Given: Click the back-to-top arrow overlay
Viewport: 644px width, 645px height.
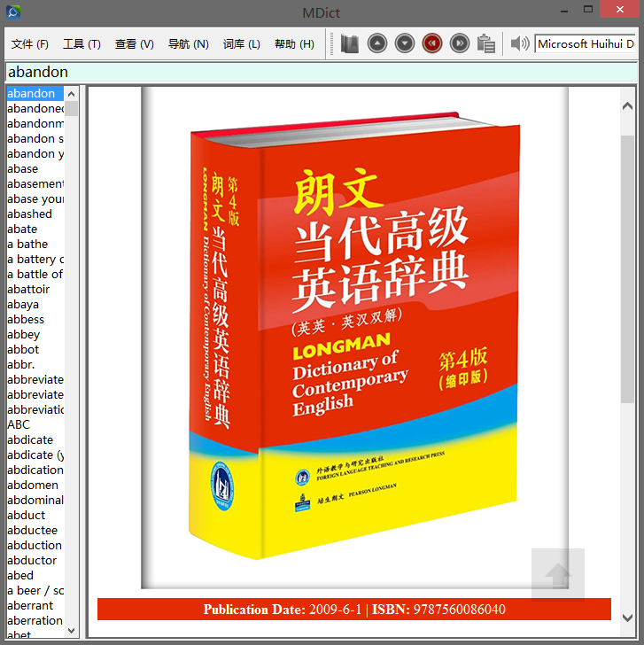Looking at the screenshot, I should pyautogui.click(x=558, y=575).
